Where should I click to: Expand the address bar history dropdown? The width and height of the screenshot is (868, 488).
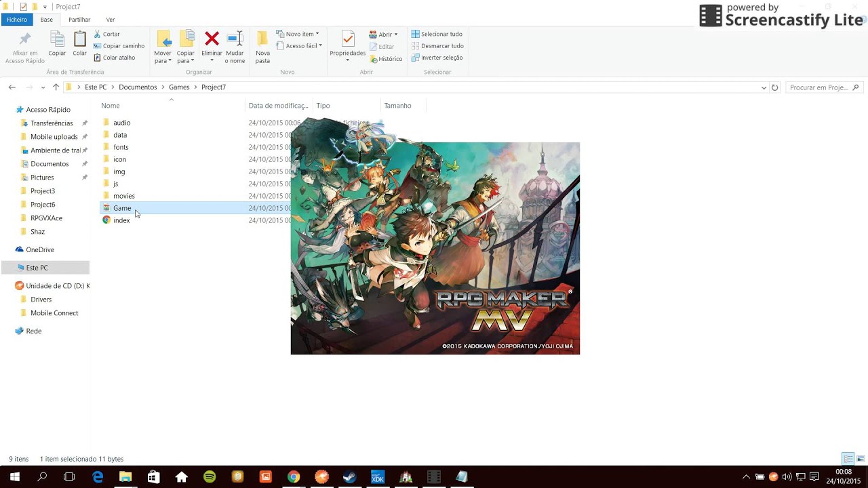point(764,87)
